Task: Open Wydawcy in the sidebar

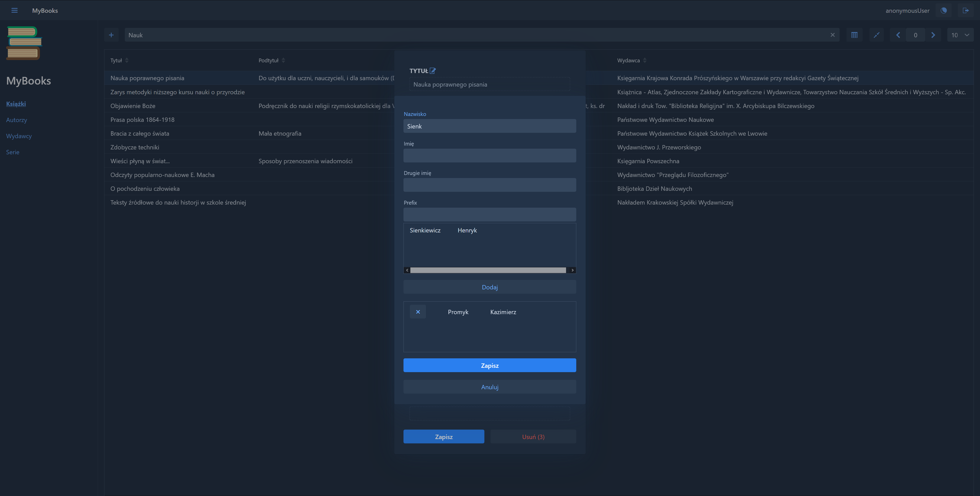Action: coord(19,136)
